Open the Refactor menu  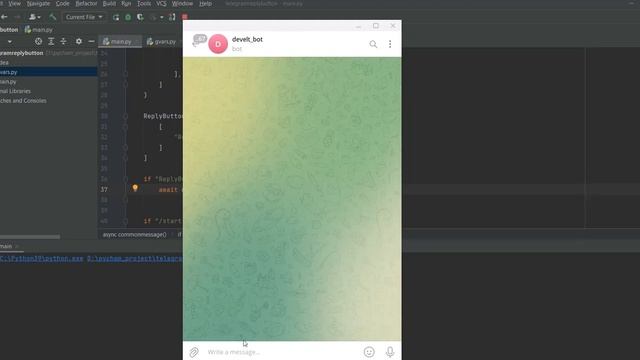(x=86, y=3)
